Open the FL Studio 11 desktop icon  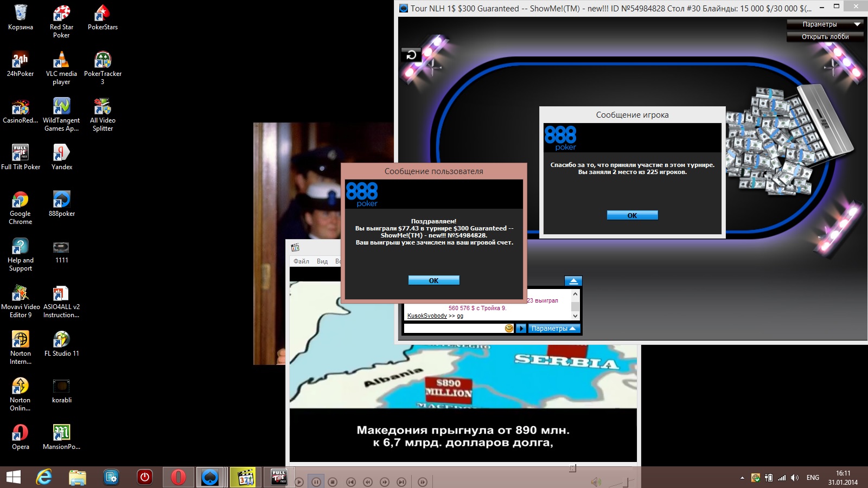61,344
